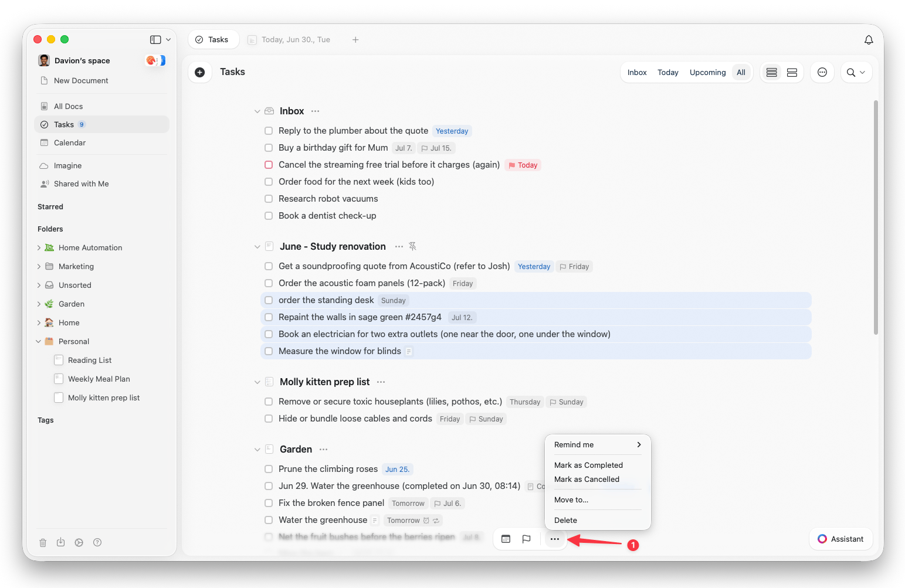905x588 pixels.
Task: Expand the Home Automation folder
Action: pyautogui.click(x=39, y=248)
